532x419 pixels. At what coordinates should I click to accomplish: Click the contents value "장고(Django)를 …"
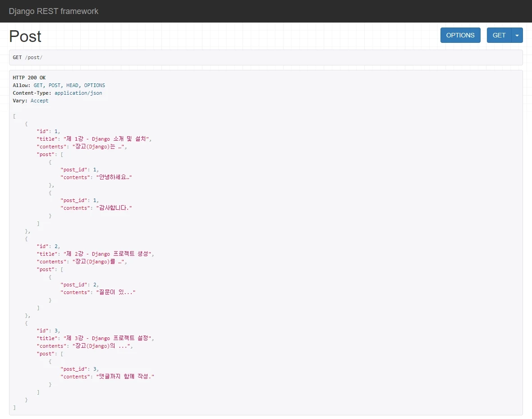(x=100, y=262)
